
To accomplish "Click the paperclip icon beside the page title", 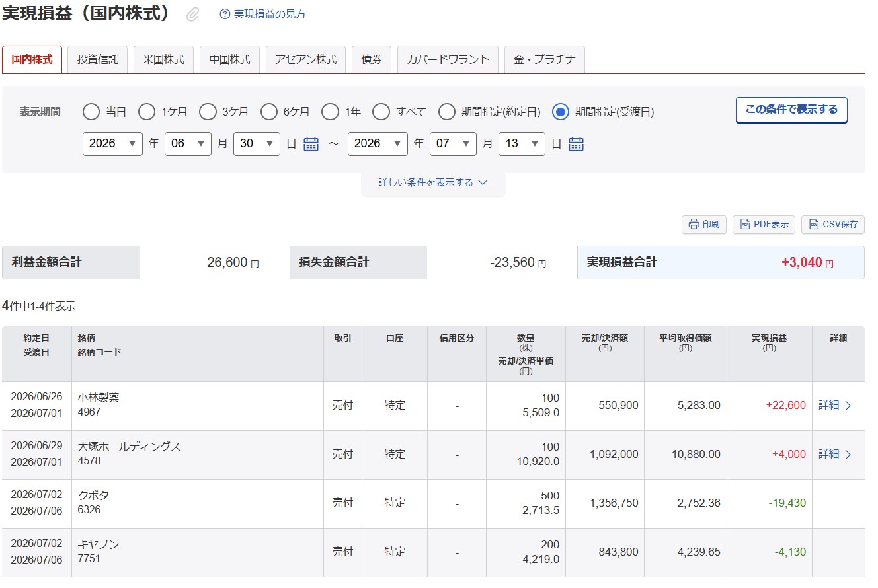I will 192,14.
